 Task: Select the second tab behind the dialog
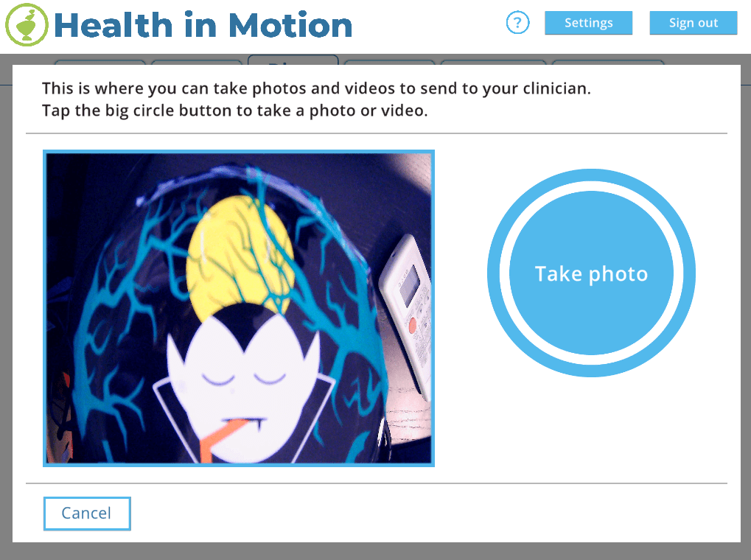(196, 63)
